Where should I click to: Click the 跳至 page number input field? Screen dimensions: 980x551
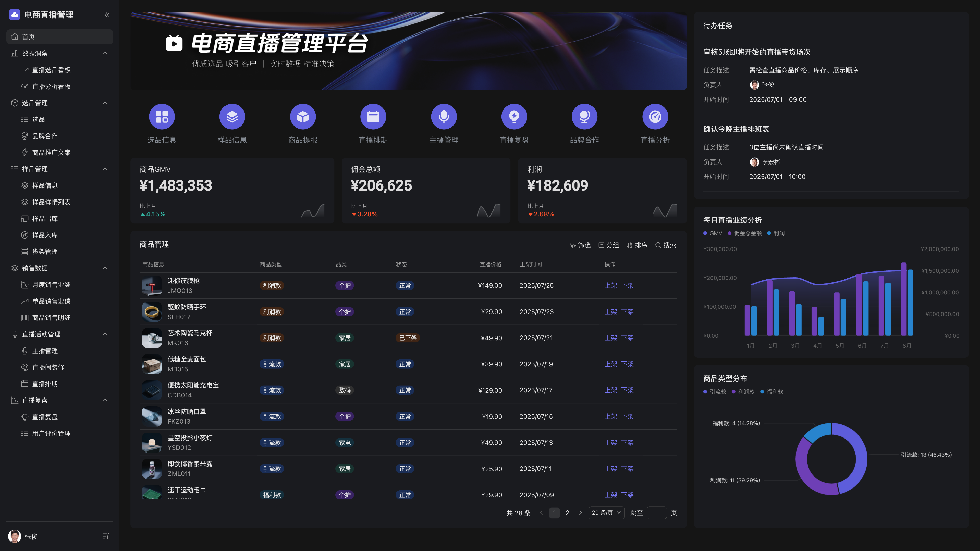point(656,512)
